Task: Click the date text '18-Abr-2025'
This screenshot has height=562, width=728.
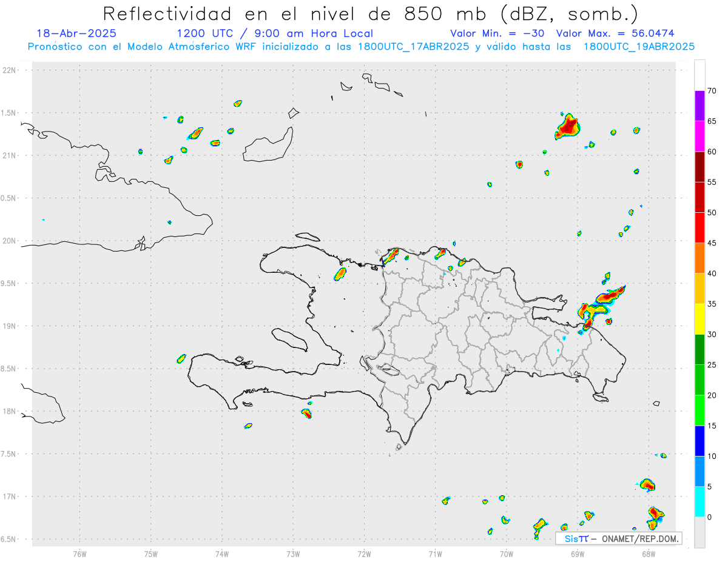Action: coord(76,33)
